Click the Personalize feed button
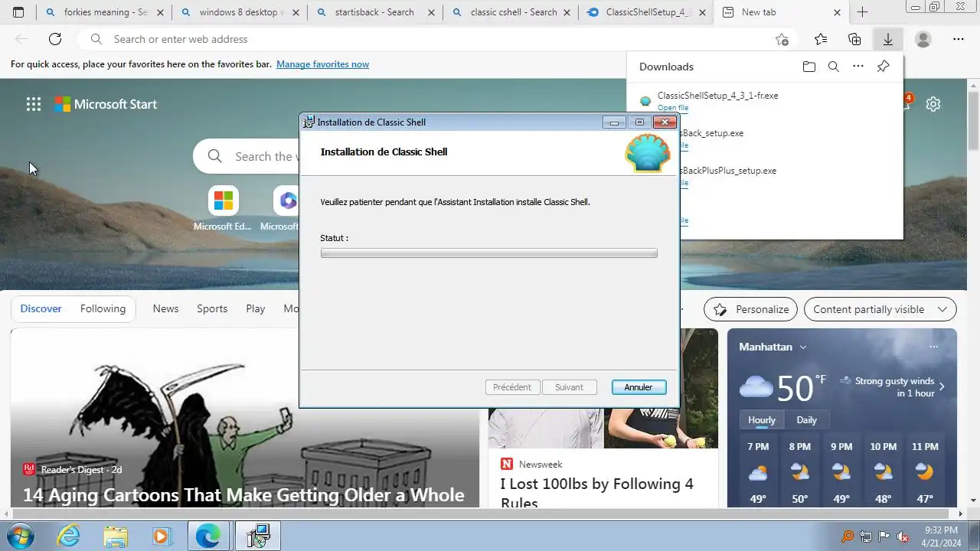Image resolution: width=980 pixels, height=551 pixels. point(750,309)
